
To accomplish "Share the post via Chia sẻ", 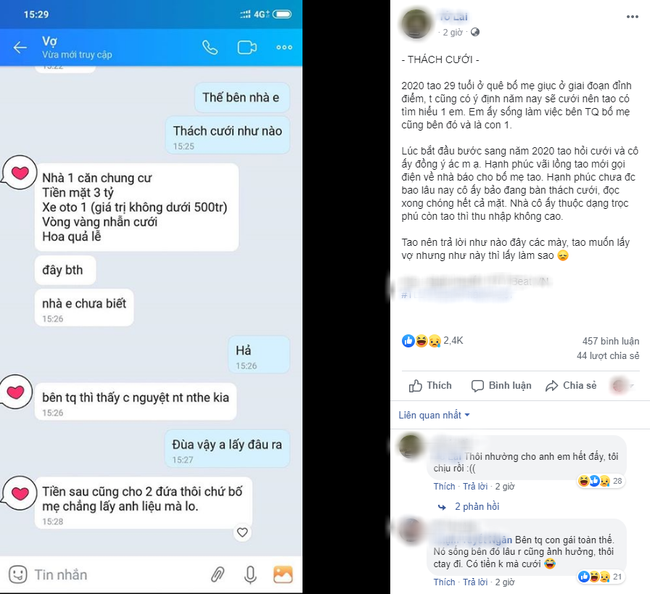I will (x=571, y=385).
